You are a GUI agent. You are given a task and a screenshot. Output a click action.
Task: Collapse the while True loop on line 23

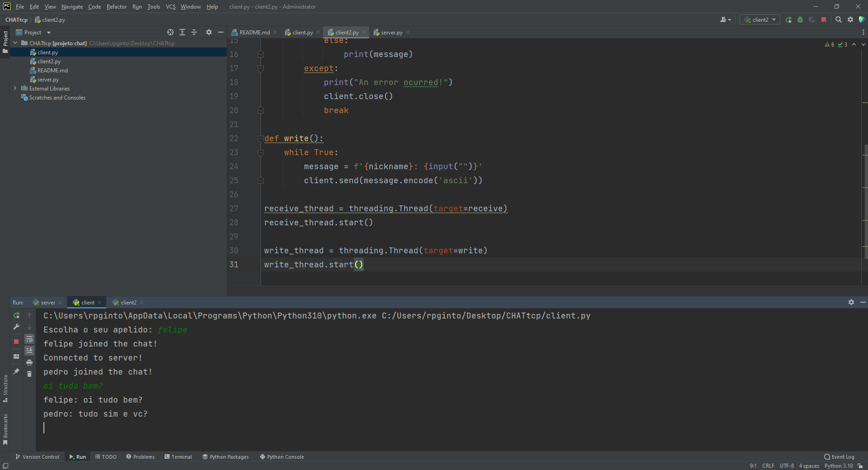(261, 152)
